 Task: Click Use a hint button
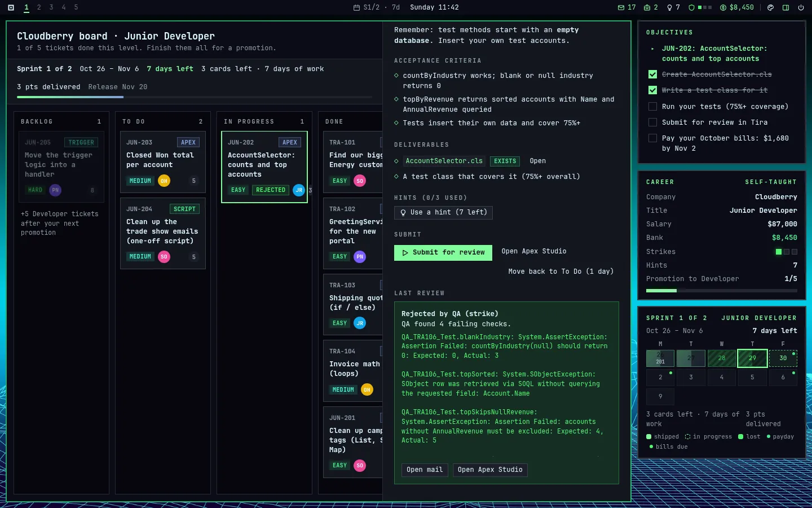coord(444,212)
